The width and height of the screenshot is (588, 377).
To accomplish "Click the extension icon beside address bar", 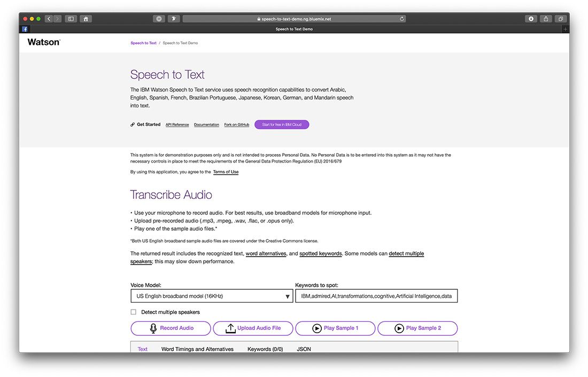I will click(174, 19).
